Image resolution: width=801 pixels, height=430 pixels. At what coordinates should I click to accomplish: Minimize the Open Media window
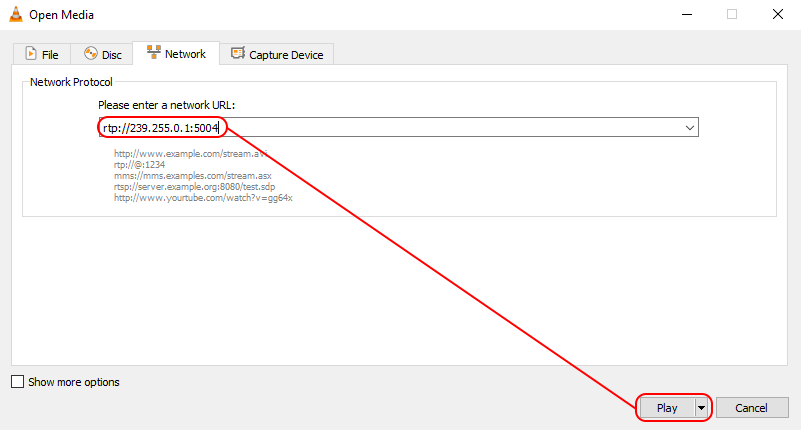pyautogui.click(x=687, y=14)
